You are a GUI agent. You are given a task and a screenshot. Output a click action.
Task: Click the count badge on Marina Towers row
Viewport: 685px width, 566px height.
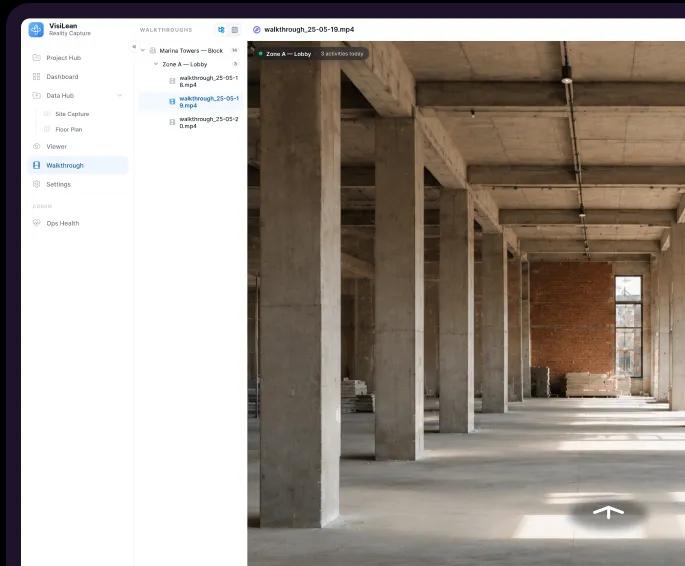tap(235, 51)
